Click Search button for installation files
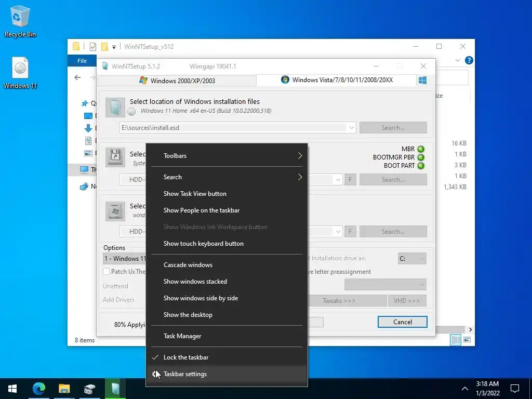This screenshot has height=399, width=532. pos(393,128)
